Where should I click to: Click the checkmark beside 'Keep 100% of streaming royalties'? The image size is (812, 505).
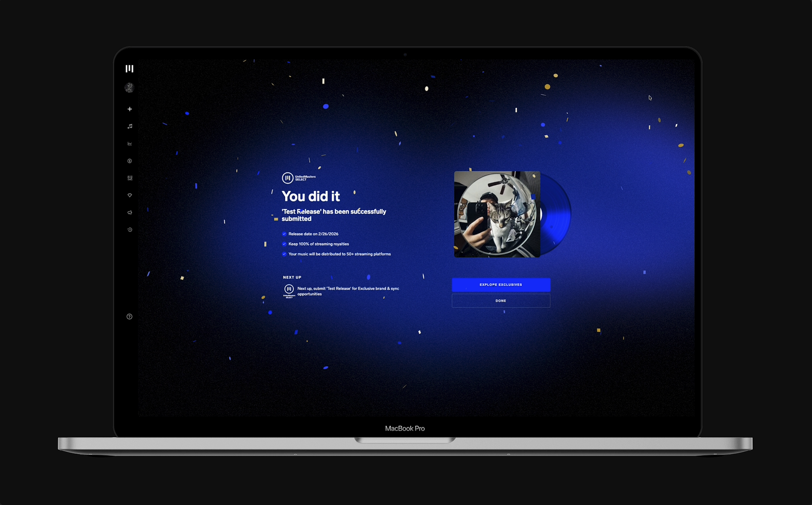pos(284,244)
